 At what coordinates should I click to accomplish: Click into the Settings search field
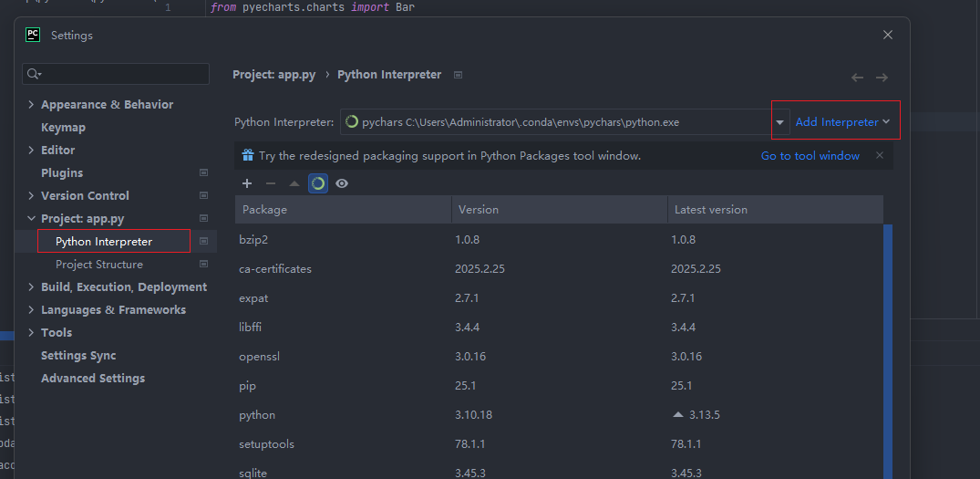pos(116,74)
